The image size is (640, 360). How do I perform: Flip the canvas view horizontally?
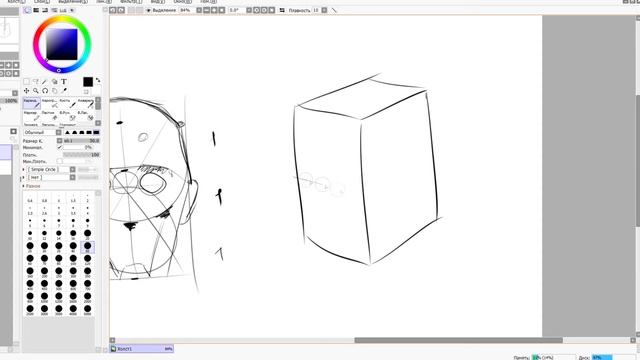[x=282, y=10]
